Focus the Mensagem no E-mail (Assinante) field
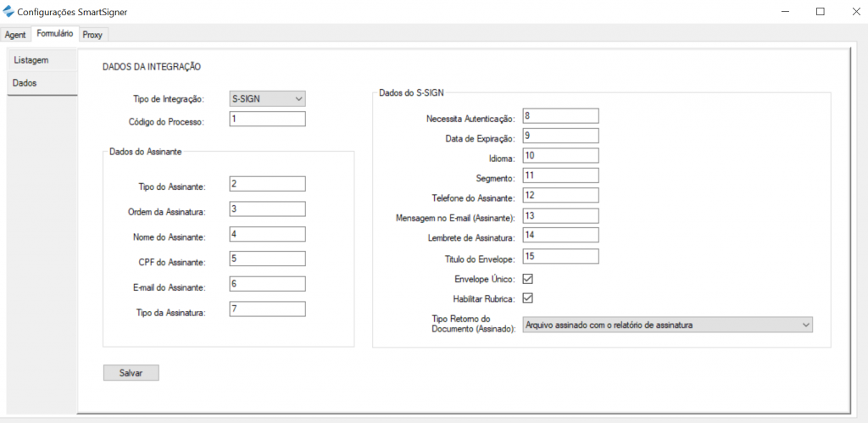The height and width of the screenshot is (423, 868). coord(561,216)
